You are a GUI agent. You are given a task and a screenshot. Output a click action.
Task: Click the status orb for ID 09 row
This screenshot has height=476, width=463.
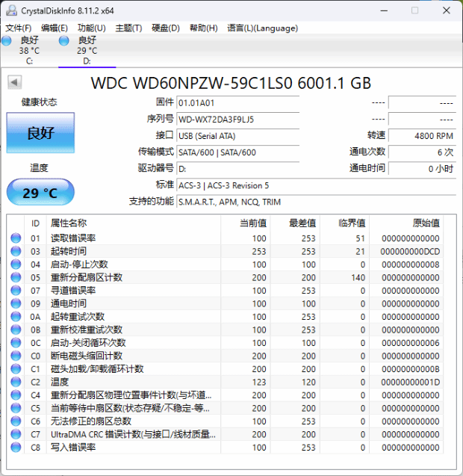click(16, 303)
